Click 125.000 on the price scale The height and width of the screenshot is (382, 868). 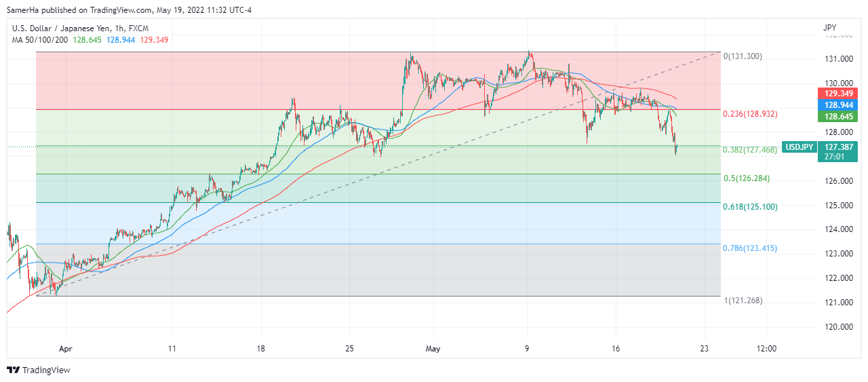[838, 205]
